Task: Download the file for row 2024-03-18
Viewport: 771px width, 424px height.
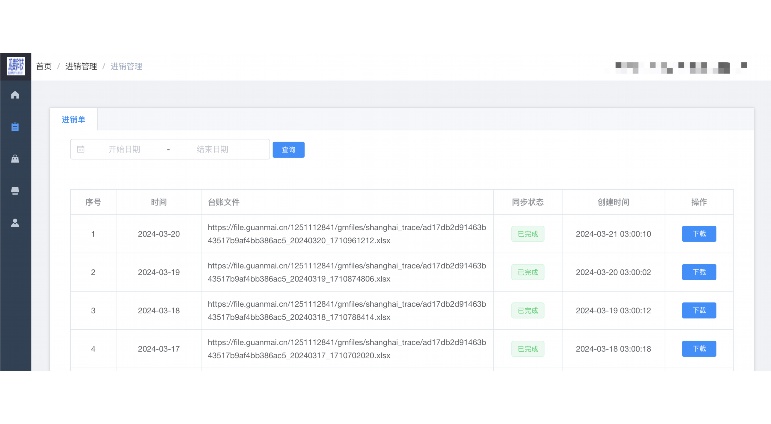Action: click(x=699, y=310)
